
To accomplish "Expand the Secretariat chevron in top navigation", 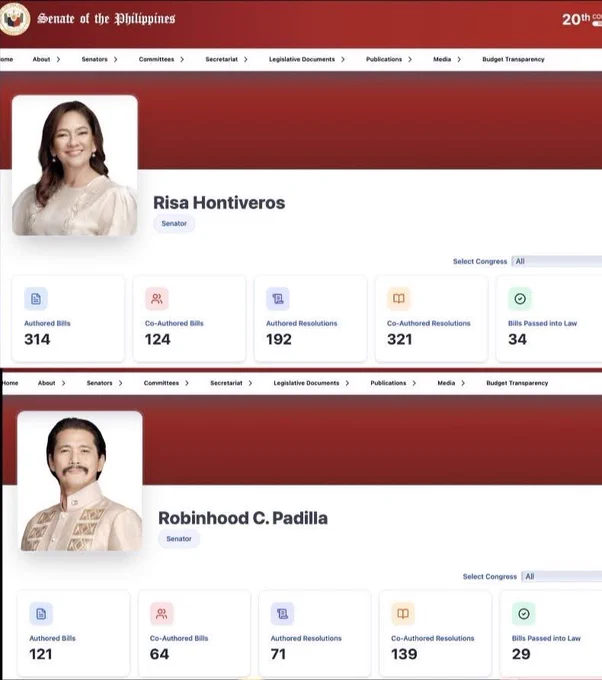I will (245, 59).
